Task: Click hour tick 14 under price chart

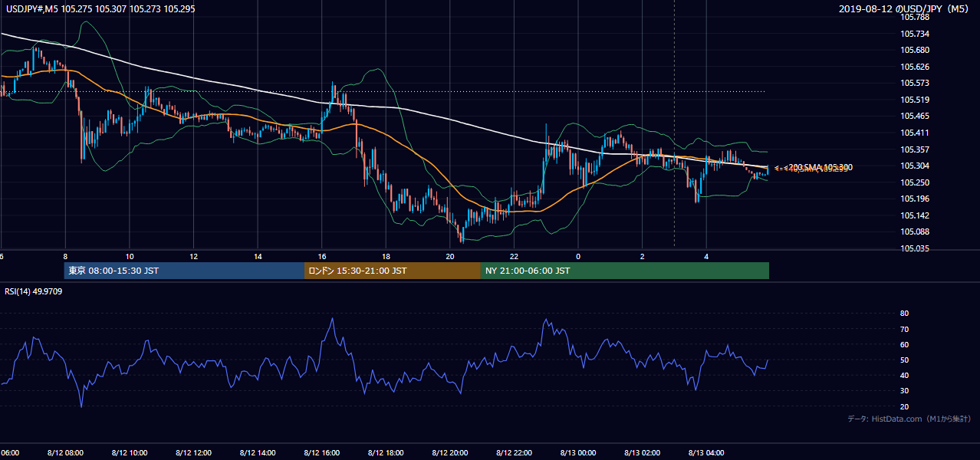Action: pos(258,256)
